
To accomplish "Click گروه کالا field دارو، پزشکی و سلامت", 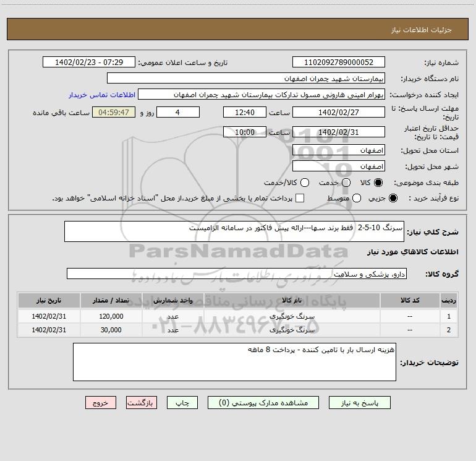I will tap(237, 274).
